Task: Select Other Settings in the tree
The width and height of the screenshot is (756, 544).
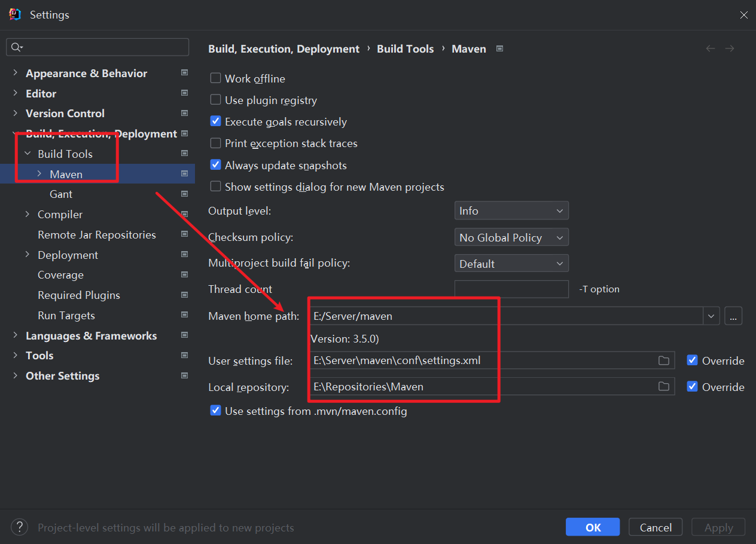Action: coord(63,376)
